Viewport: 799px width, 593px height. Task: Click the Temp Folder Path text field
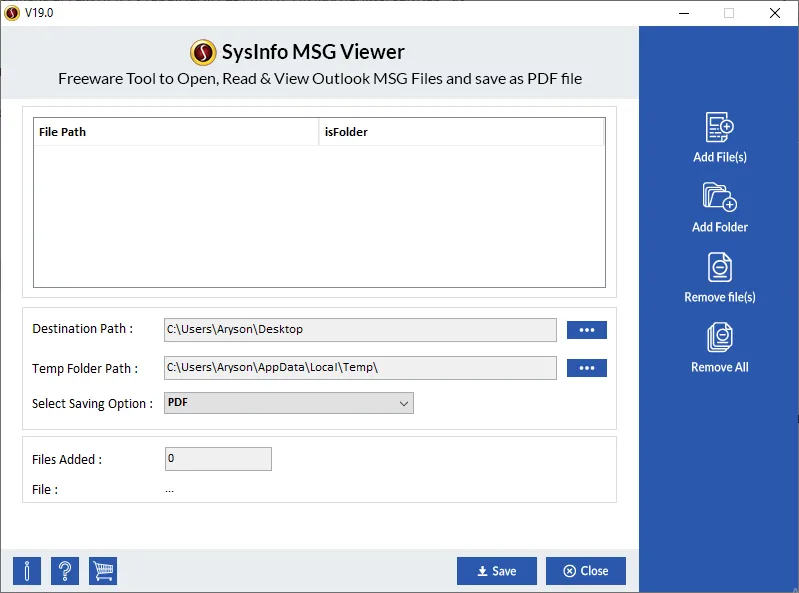click(x=360, y=368)
